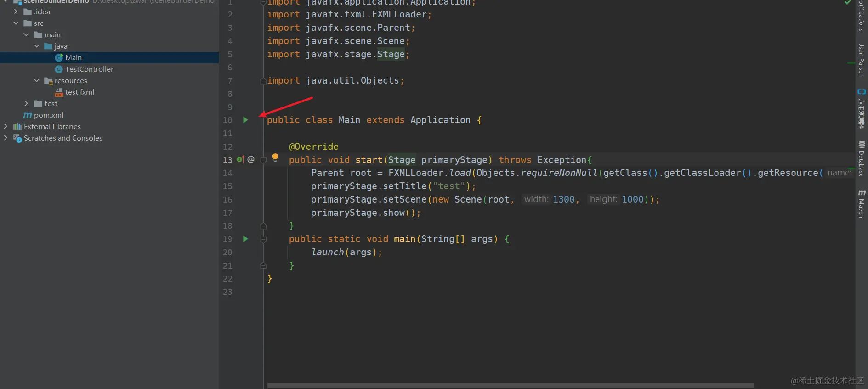Click the @ annotation gutter icon on line 13
The width and height of the screenshot is (868, 389).
point(251,159)
